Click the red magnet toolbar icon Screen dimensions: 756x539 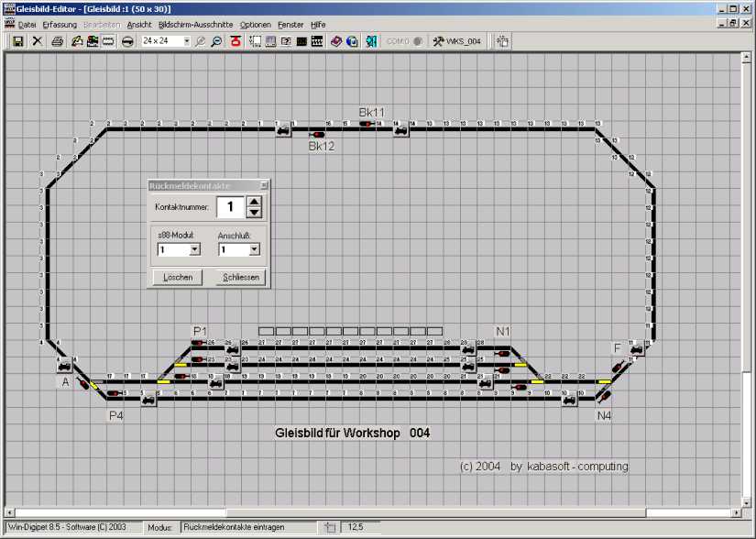coord(236,41)
